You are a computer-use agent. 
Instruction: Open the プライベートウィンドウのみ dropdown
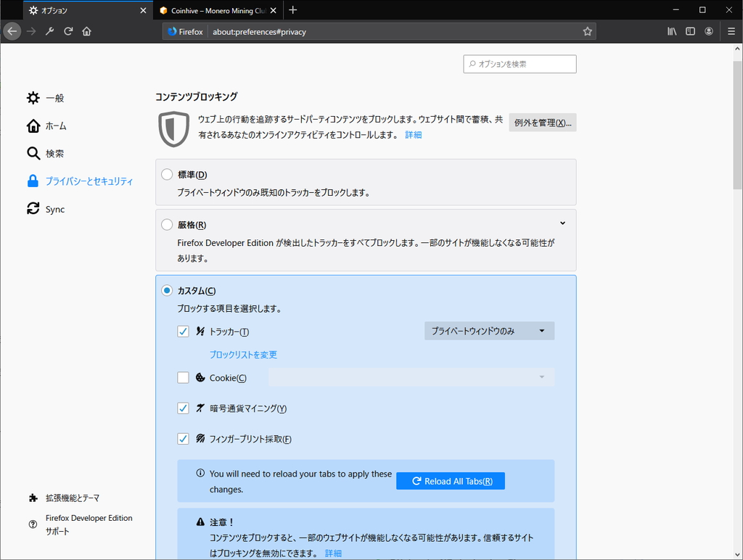click(489, 331)
